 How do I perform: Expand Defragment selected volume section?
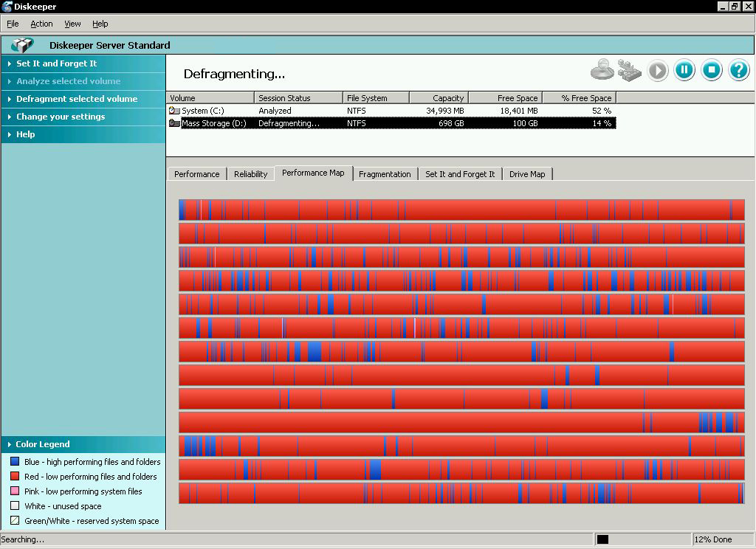tap(83, 99)
